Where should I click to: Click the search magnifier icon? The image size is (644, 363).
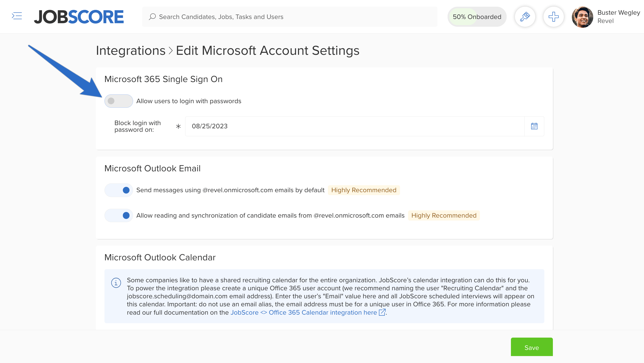pos(152,17)
